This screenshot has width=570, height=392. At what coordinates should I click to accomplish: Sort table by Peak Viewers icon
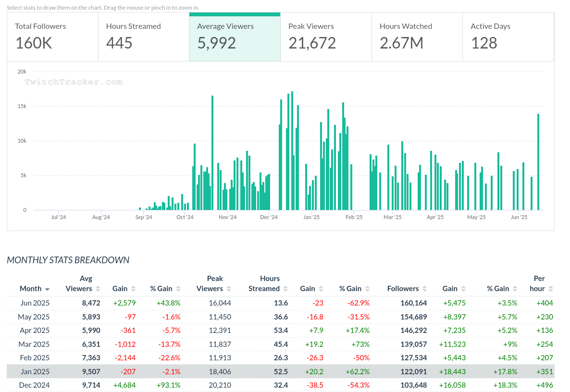pos(229,289)
